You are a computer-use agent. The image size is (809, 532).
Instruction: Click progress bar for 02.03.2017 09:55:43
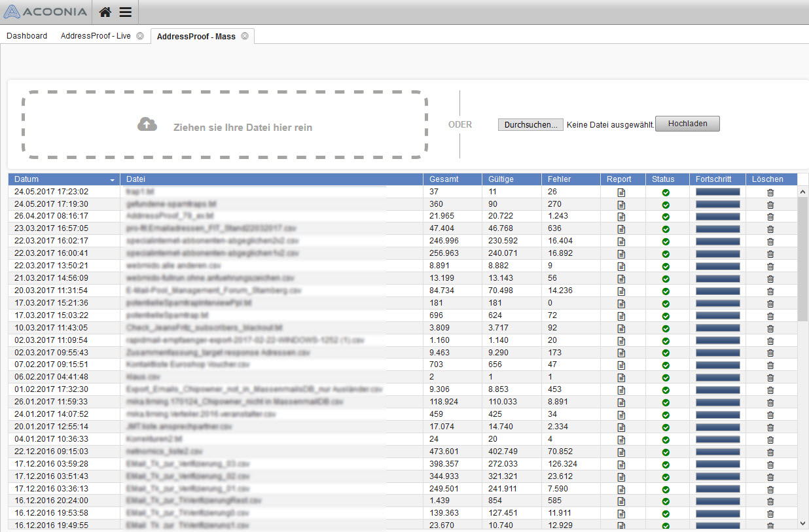pos(717,353)
